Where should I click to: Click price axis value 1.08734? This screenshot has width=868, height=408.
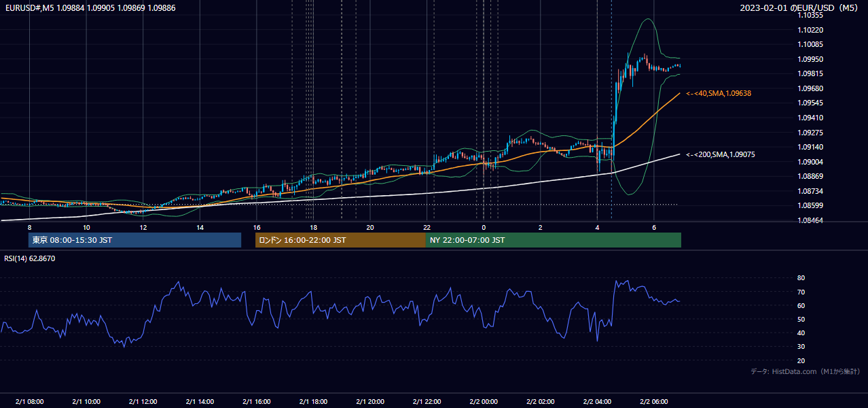click(810, 191)
